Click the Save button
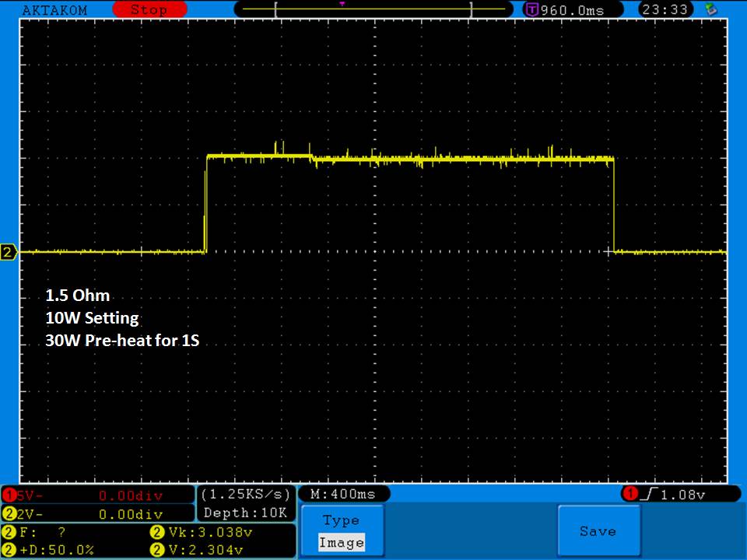Image resolution: width=747 pixels, height=560 pixels. point(598,531)
